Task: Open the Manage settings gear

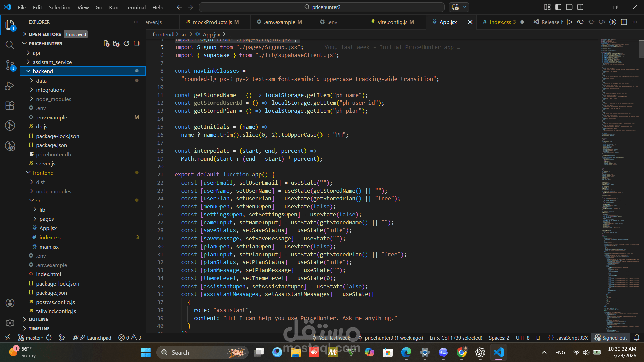Action: (10, 323)
